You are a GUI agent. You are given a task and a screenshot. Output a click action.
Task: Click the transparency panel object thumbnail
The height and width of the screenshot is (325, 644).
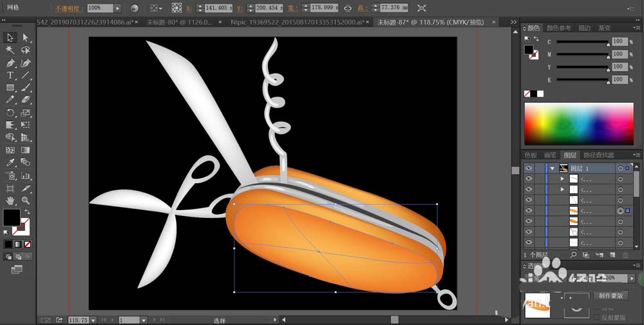538,305
